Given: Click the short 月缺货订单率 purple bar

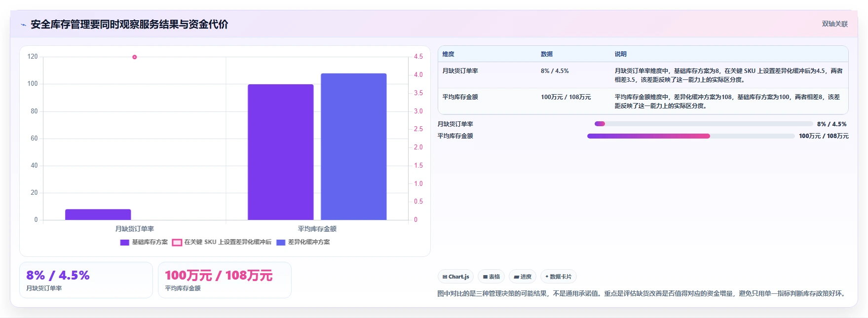Looking at the screenshot, I should [98, 214].
